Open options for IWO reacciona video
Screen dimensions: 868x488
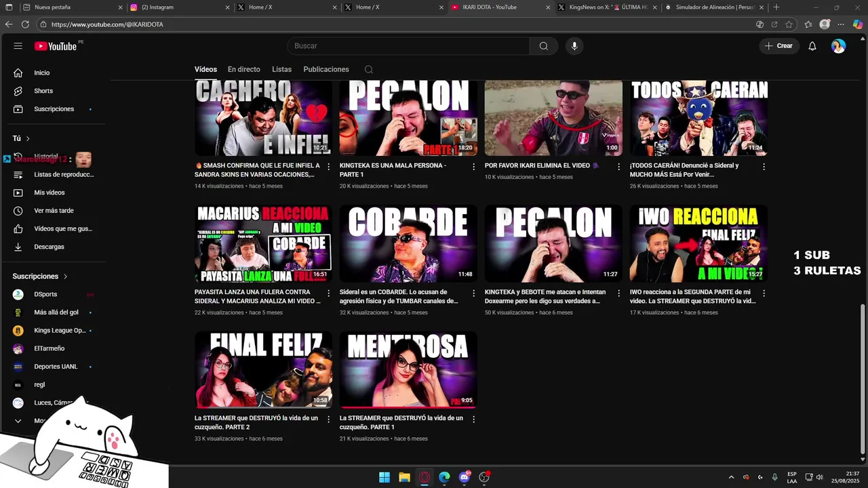click(764, 293)
